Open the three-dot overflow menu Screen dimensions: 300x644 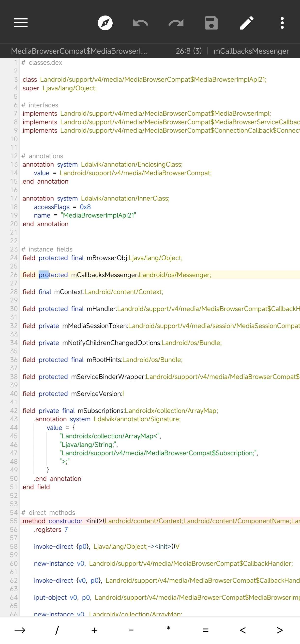point(282,23)
